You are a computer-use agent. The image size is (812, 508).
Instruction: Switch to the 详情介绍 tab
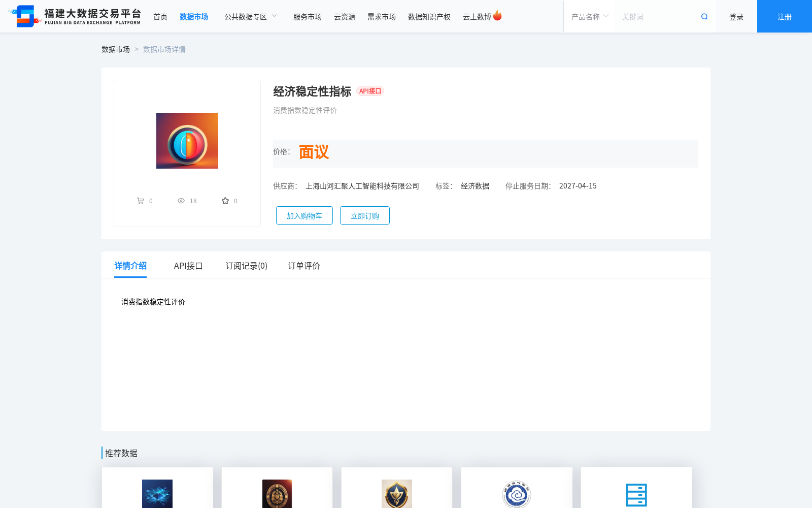tap(130, 266)
